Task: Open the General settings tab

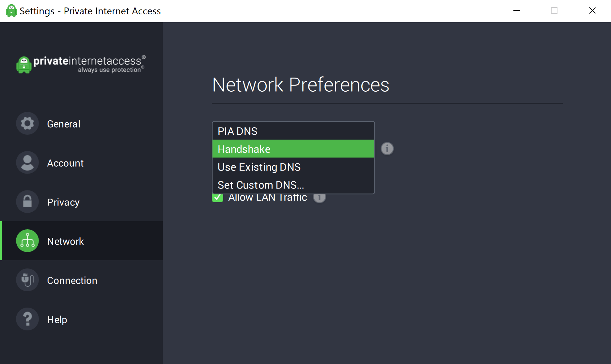Action: pos(64,124)
